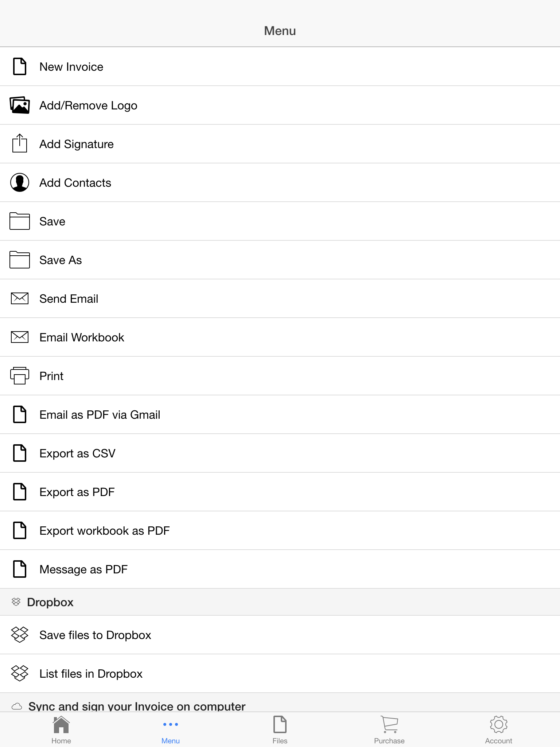560x747 pixels.
Task: Tap the New Invoice document icon
Action: coord(20,66)
